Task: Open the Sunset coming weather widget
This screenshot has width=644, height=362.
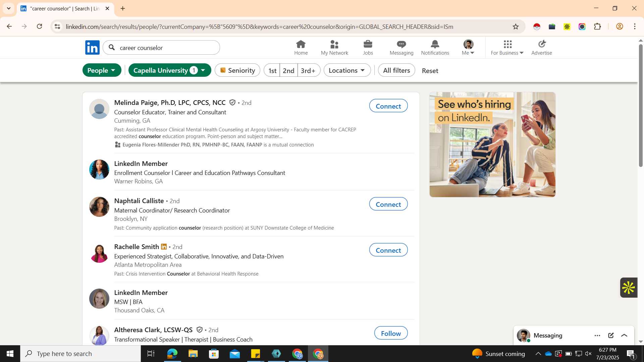Action: point(498,354)
